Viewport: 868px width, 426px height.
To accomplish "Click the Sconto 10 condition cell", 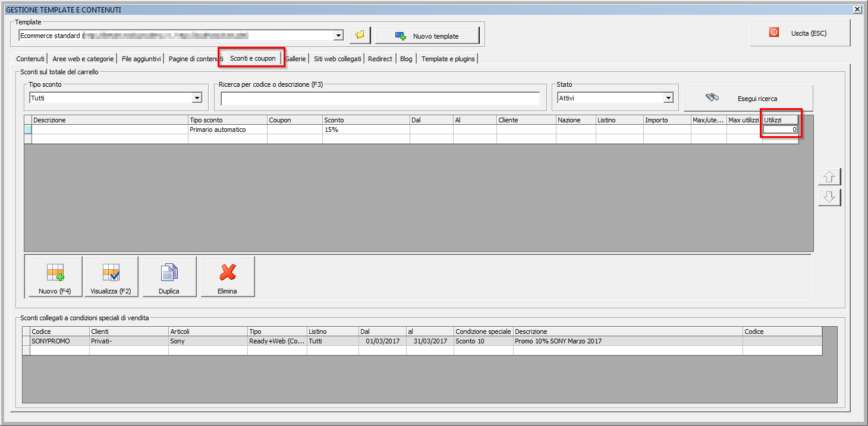I will pyautogui.click(x=483, y=341).
